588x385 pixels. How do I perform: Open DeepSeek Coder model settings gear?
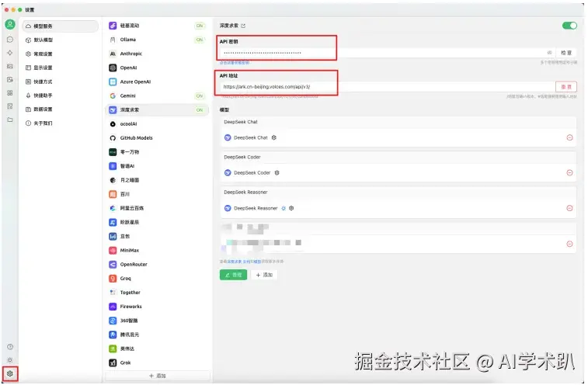(x=277, y=173)
